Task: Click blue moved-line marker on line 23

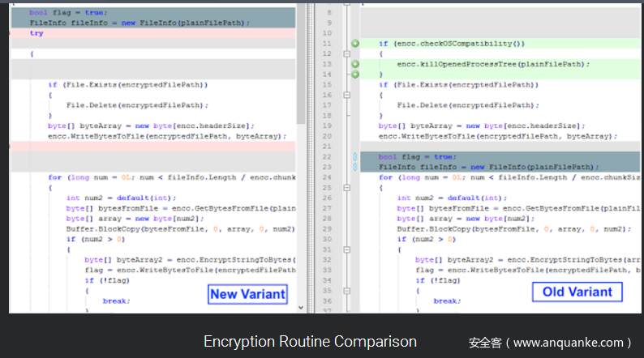Action: [355, 167]
